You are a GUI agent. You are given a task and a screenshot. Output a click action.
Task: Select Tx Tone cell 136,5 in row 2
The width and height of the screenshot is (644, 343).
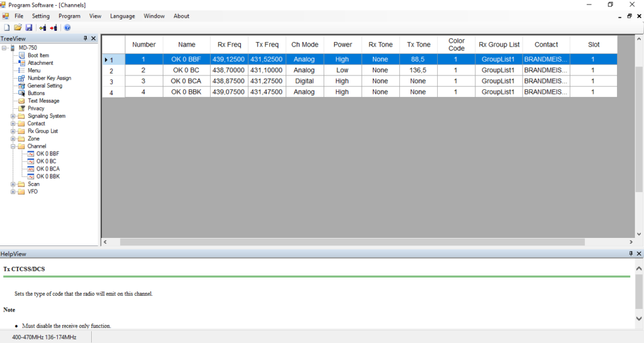418,70
